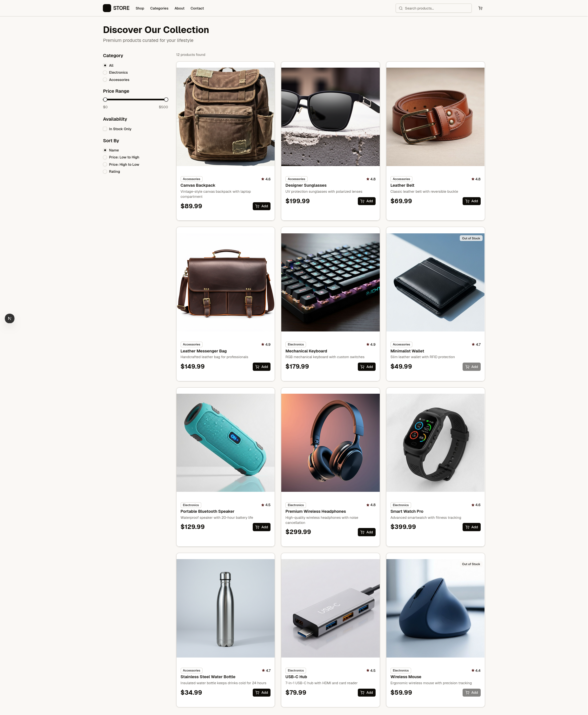Click the black STORE logo square
This screenshot has width=588, height=715.
pos(107,8)
